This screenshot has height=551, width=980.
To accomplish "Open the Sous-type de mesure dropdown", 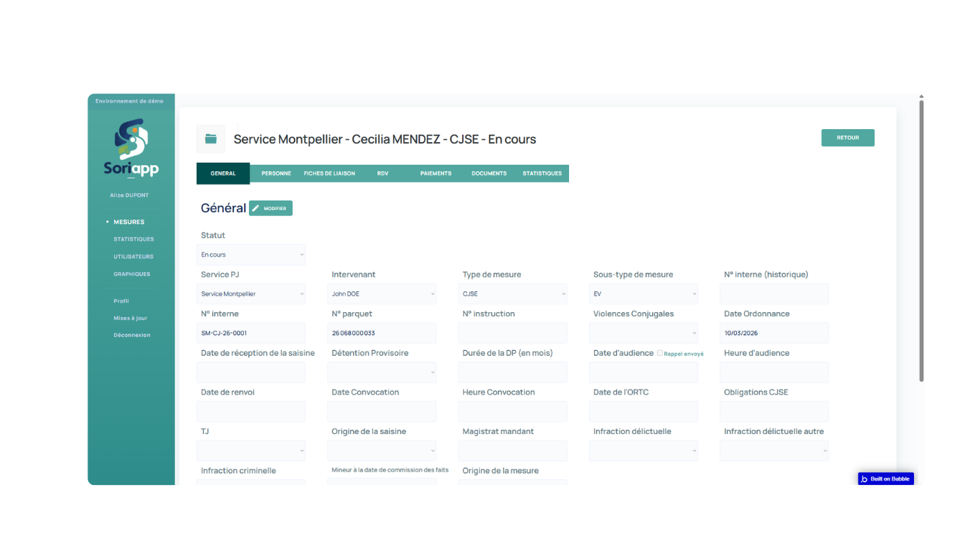I will pyautogui.click(x=644, y=293).
